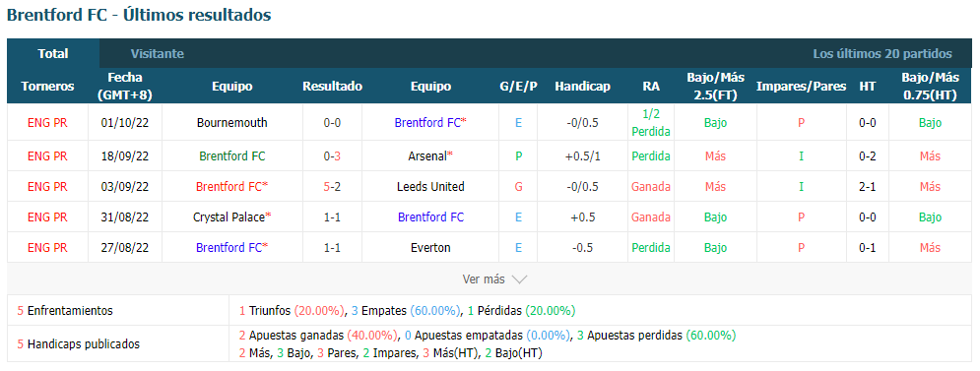Click the Bajo/Más 2.5(FT) column header
980x371 pixels.
pyautogui.click(x=716, y=87)
